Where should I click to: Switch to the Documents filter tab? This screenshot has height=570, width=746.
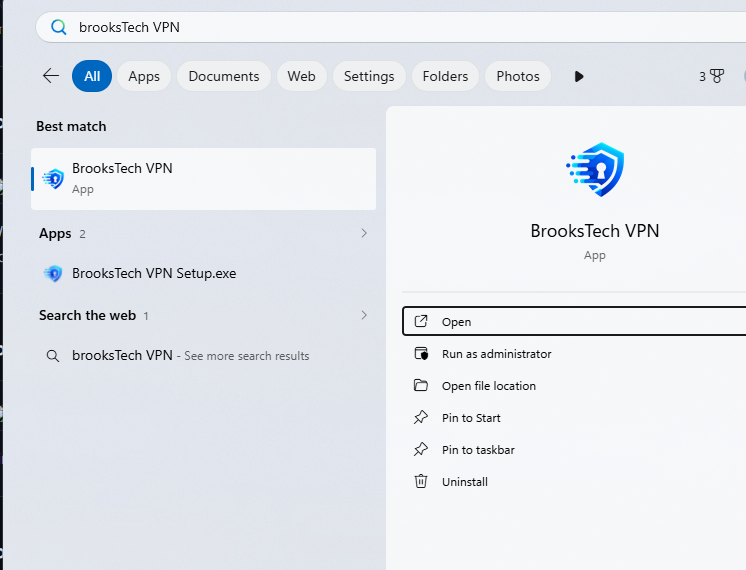(224, 76)
